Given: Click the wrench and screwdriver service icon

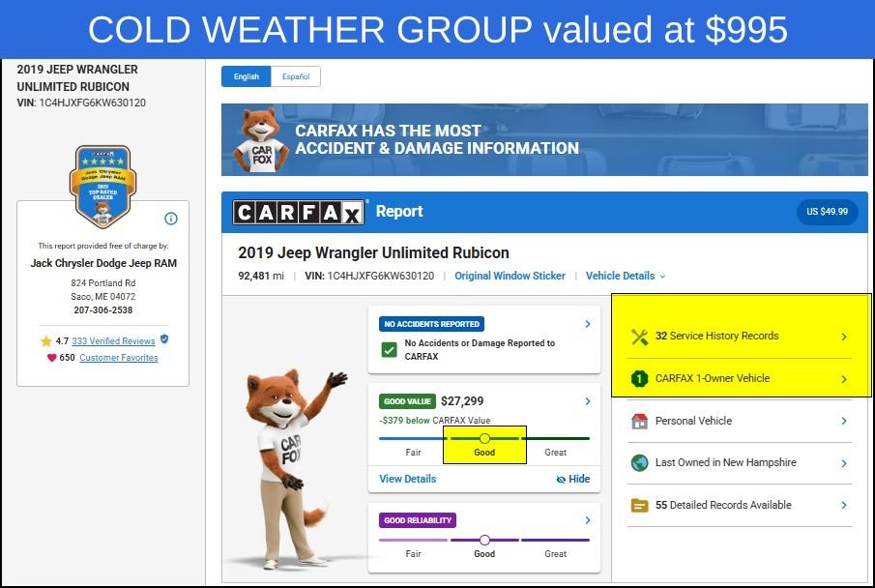Looking at the screenshot, I should [x=639, y=337].
